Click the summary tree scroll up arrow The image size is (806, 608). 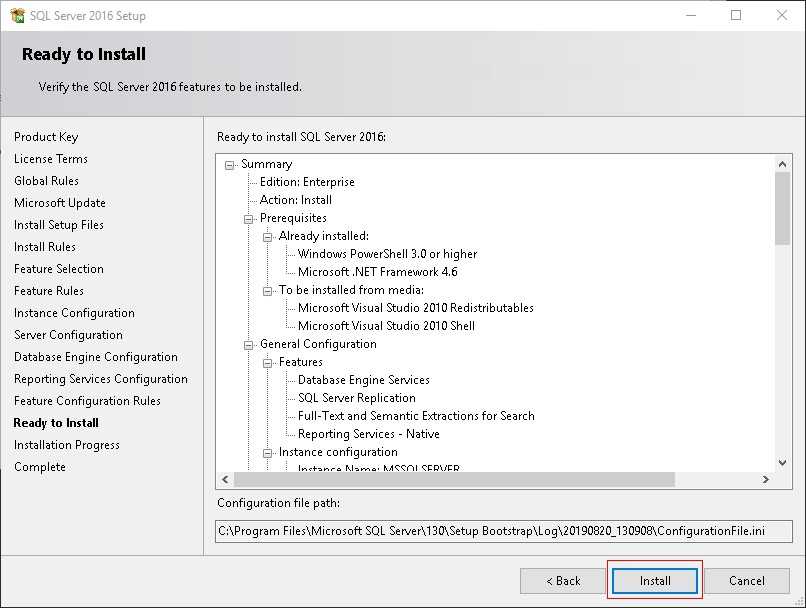(782, 164)
